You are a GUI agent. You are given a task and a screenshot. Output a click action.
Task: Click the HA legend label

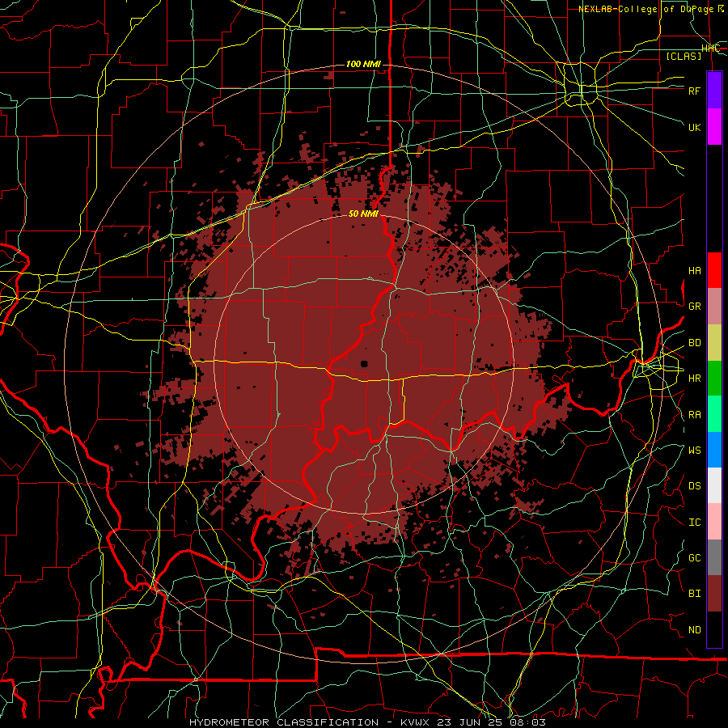(694, 271)
